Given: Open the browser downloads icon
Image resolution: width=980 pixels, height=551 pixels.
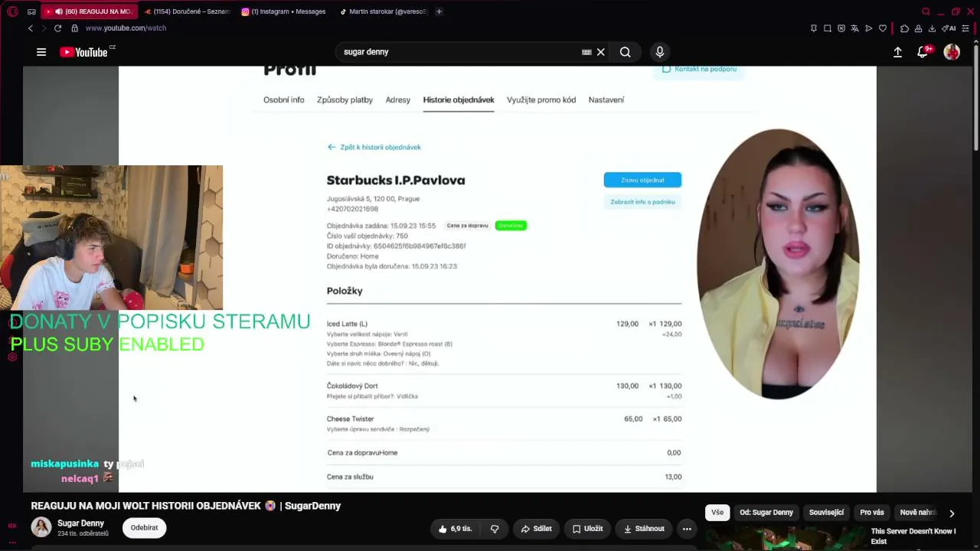Looking at the screenshot, I should pos(932,28).
